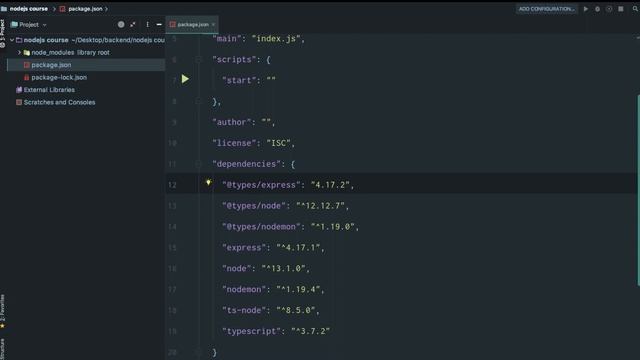Screen dimensions: 640x360
Task: Open the Favorites side tab
Action: (x=2, y=311)
